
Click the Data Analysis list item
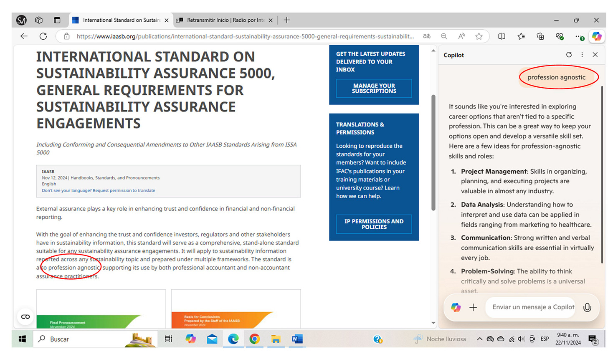(x=521, y=215)
